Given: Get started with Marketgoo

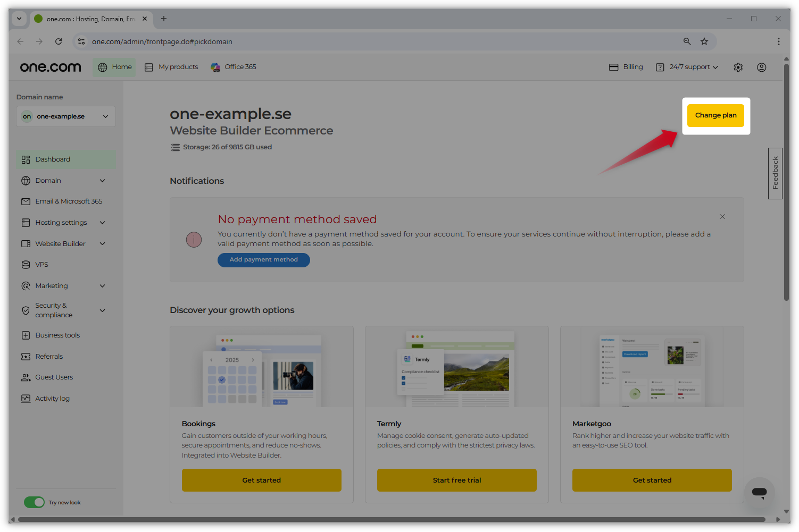Looking at the screenshot, I should (x=652, y=480).
